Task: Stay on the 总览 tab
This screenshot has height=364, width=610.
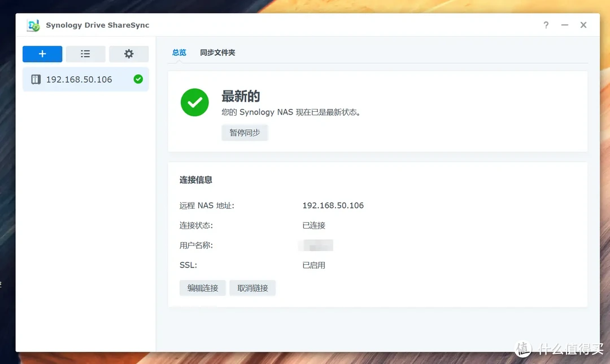Action: (x=179, y=52)
